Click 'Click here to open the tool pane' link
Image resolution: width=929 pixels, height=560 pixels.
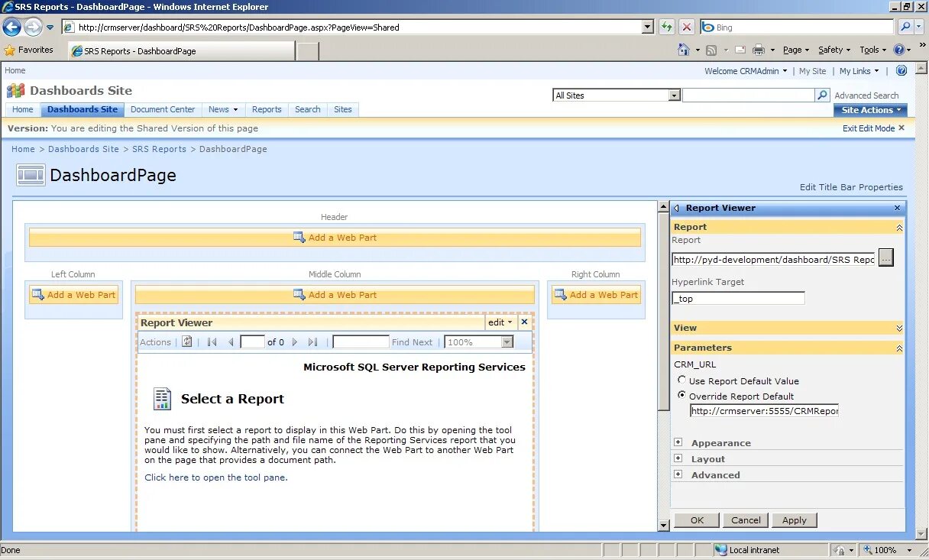point(216,477)
